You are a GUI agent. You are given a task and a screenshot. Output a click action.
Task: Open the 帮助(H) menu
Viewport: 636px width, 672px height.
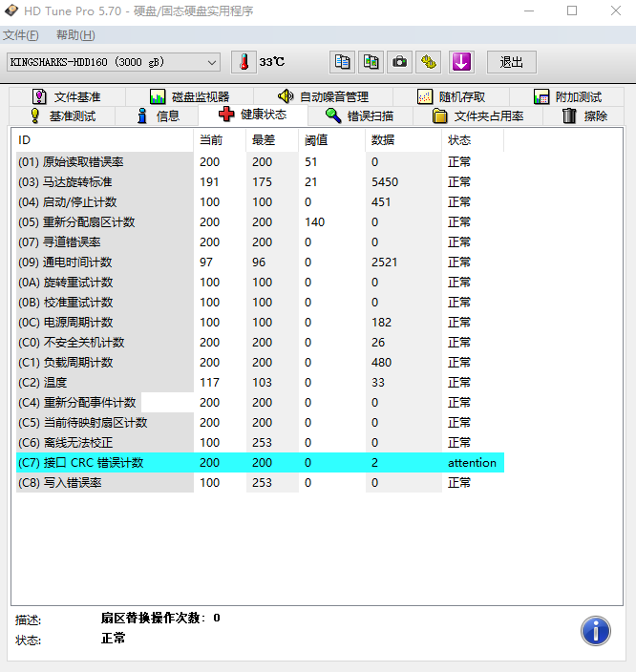[x=75, y=35]
